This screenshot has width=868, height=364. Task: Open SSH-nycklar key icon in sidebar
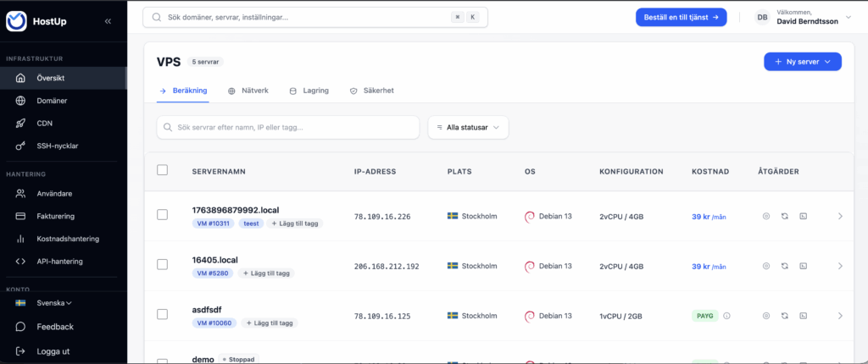(20, 146)
